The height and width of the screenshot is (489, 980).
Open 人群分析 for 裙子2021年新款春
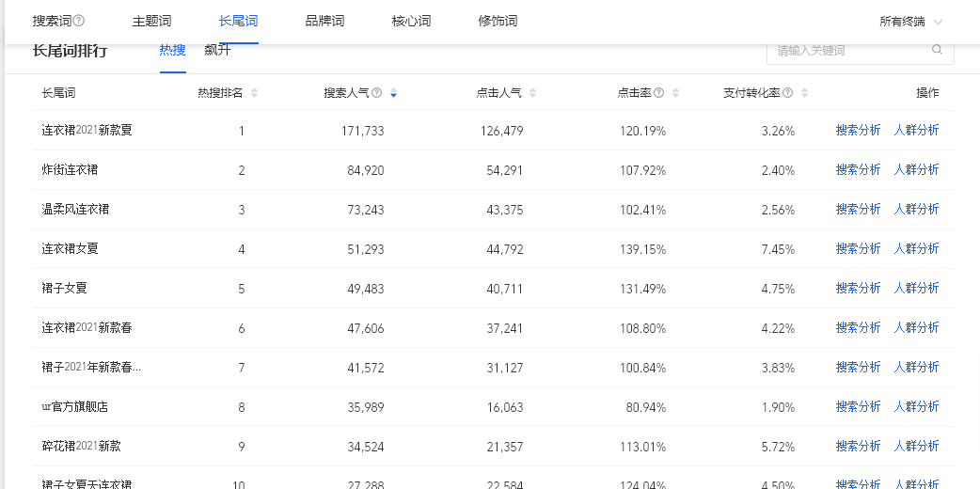click(916, 367)
